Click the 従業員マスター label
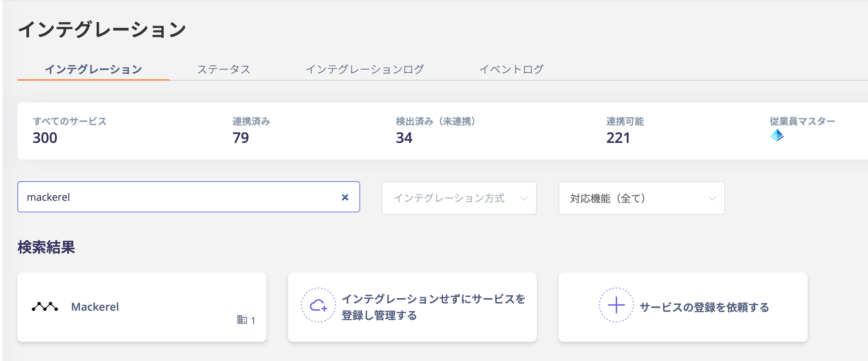The height and width of the screenshot is (361, 868). click(x=802, y=121)
